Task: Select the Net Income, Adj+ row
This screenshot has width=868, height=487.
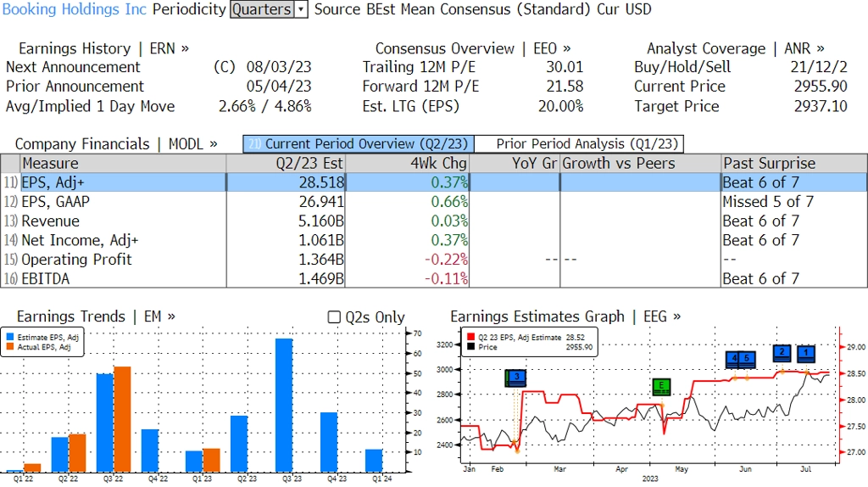Action: [x=434, y=240]
